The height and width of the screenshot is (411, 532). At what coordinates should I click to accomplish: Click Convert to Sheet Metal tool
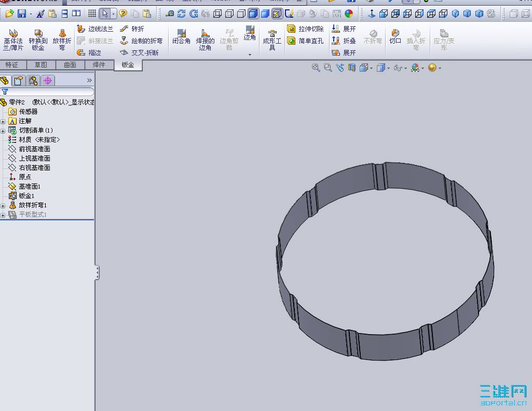[38, 40]
